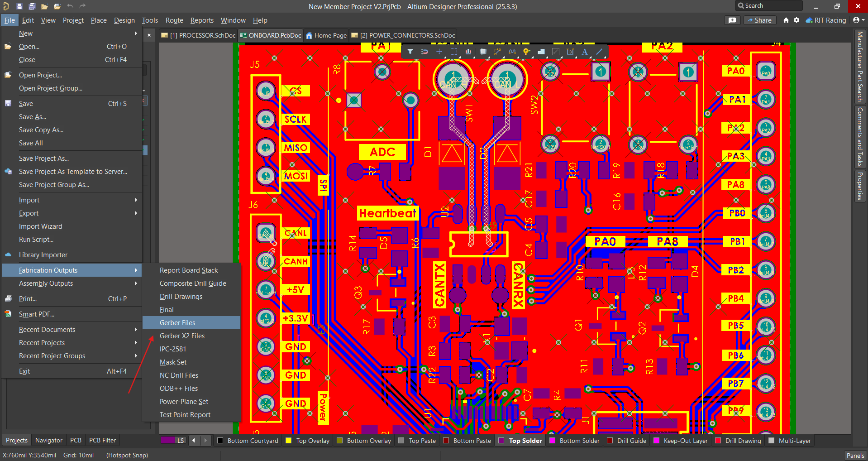The height and width of the screenshot is (461, 868).
Task: Click the Open Document folder icon in the title bar
Action: pos(44,6)
